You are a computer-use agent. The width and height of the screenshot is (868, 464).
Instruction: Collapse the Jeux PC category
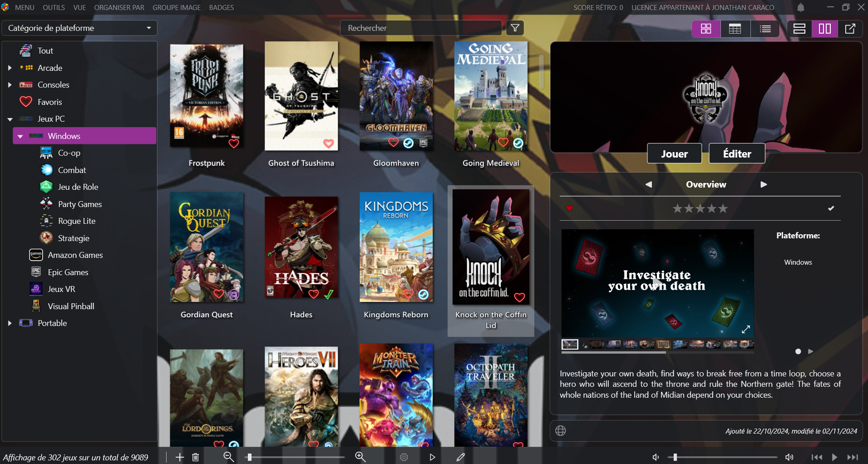point(10,119)
